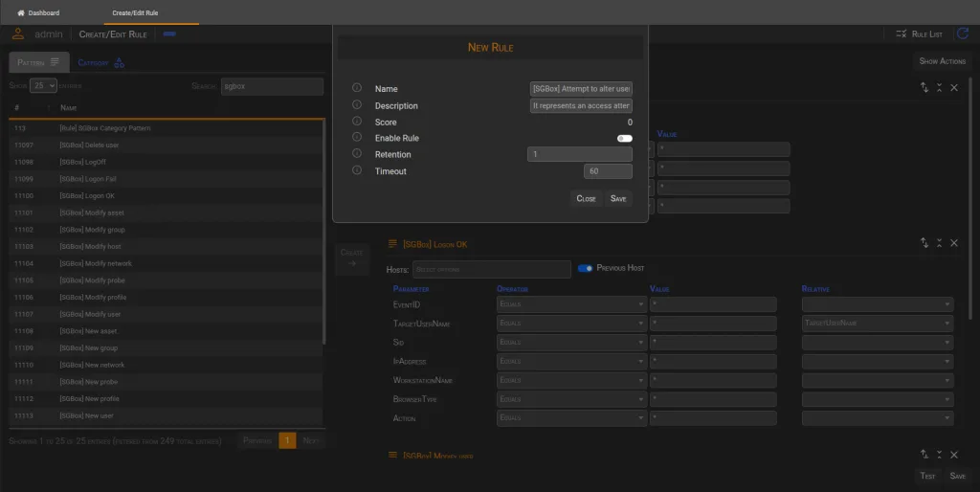
Task: Click the Rule List checklist icon
Action: click(x=902, y=34)
